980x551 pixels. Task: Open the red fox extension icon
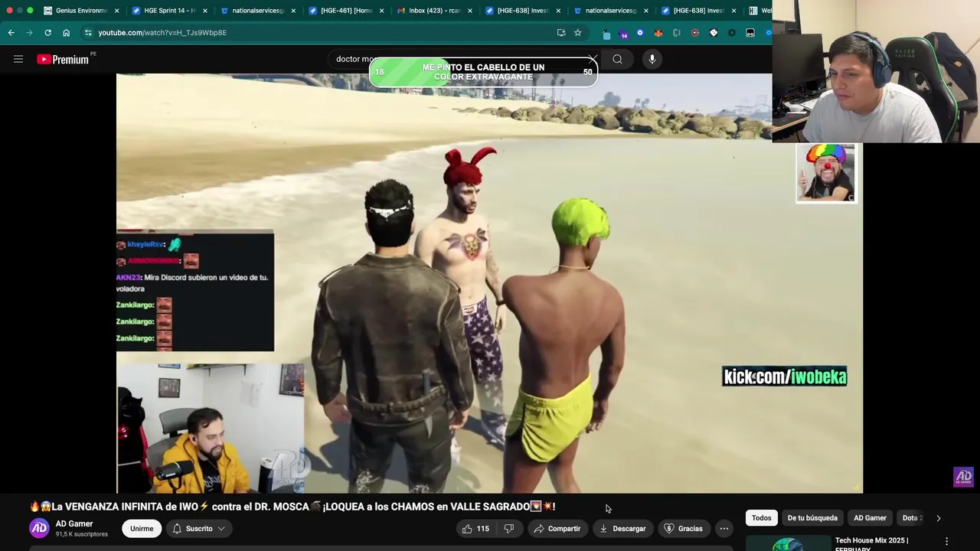[658, 33]
